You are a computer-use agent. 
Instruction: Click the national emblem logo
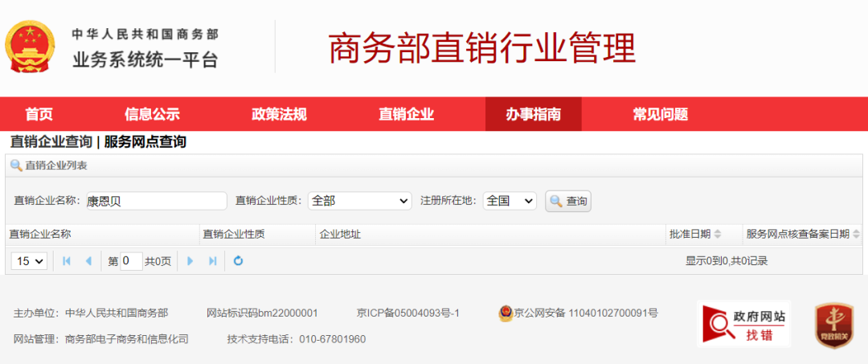[30, 47]
